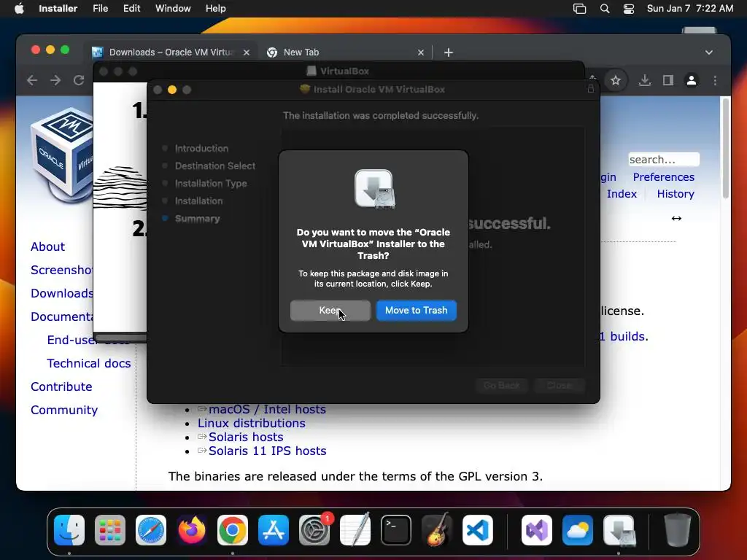Viewport: 747px width, 560px height.
Task: Click the Stage Manager menu bar icon
Action: (x=579, y=9)
